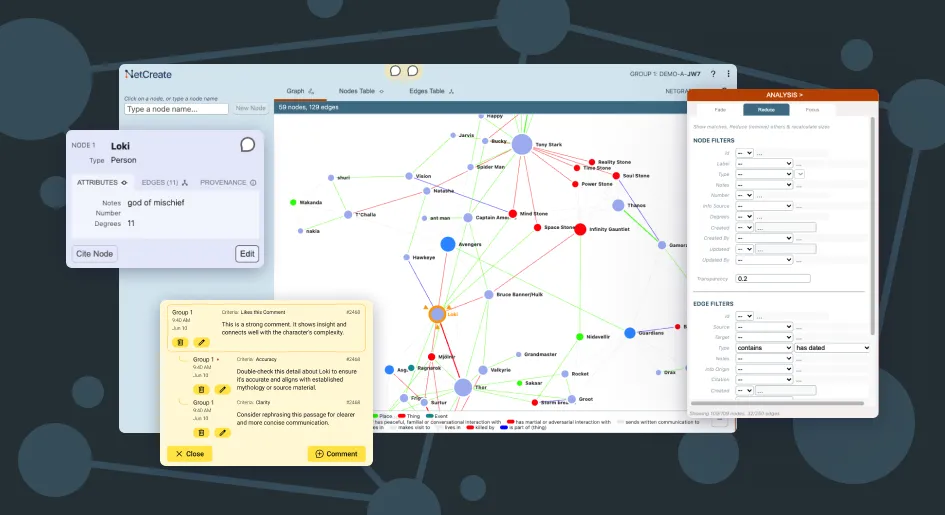Select the Loki node in the graph
Viewport: 945px width, 515px height.
click(437, 314)
